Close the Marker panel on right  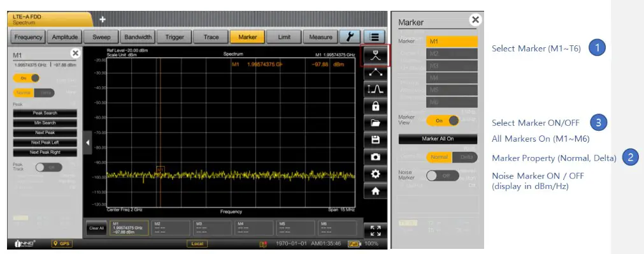click(x=475, y=19)
